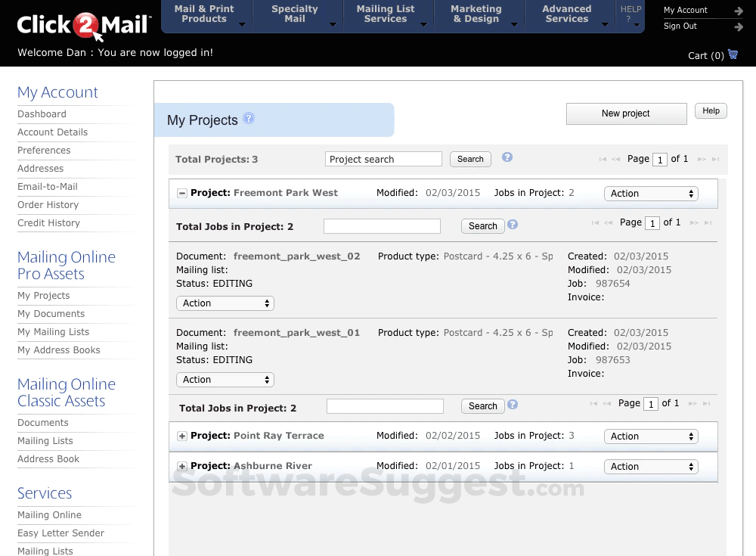Click the help icon by the bottom jobs search
Viewport: 756px width, 556px height.
(513, 403)
